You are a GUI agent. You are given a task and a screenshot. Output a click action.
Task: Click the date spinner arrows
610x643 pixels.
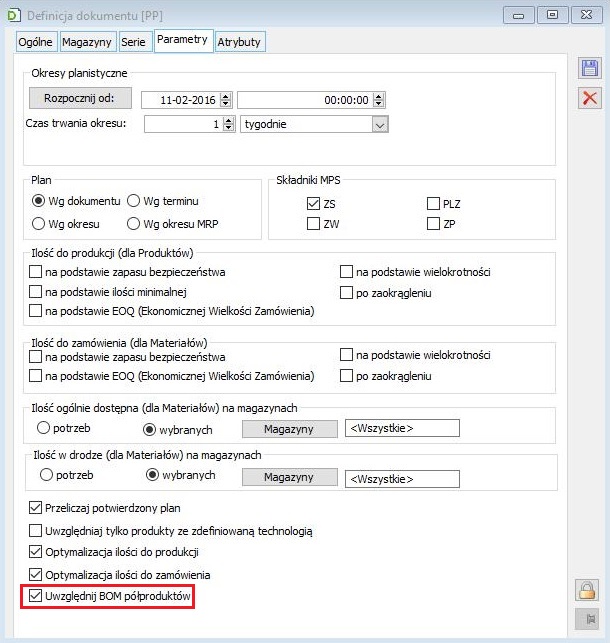coord(226,100)
